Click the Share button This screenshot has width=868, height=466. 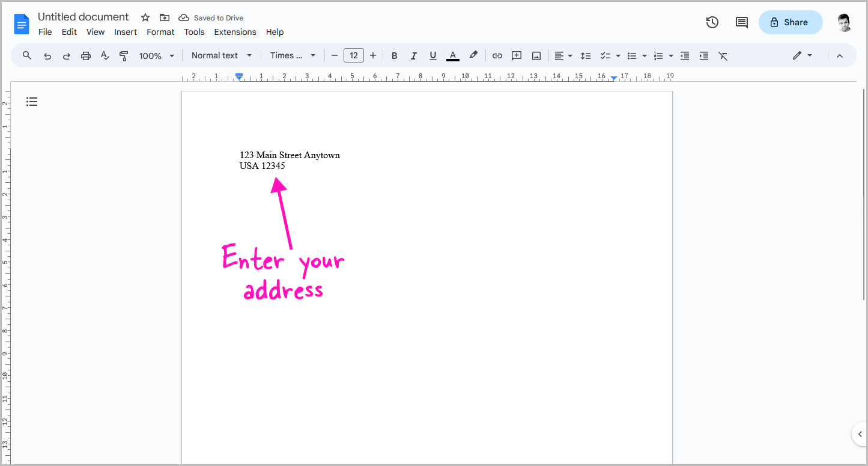coord(790,22)
